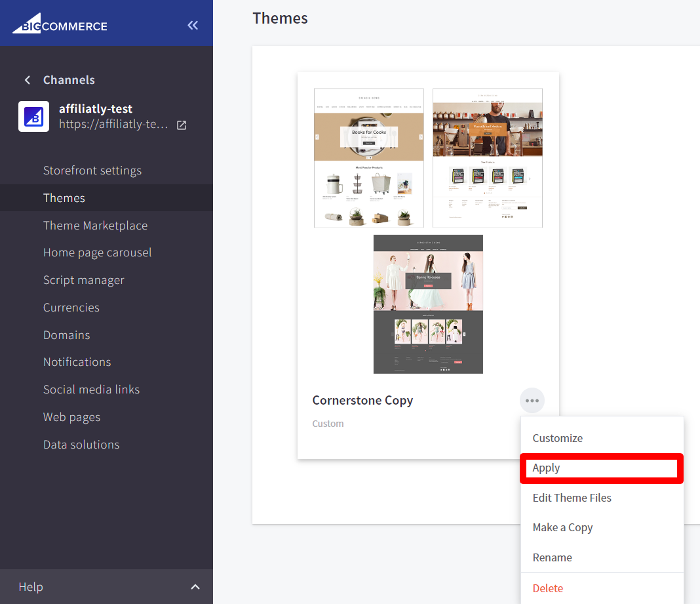The height and width of the screenshot is (604, 700).
Task: Collapse sidebar with double-chevron icon
Action: coord(193,26)
